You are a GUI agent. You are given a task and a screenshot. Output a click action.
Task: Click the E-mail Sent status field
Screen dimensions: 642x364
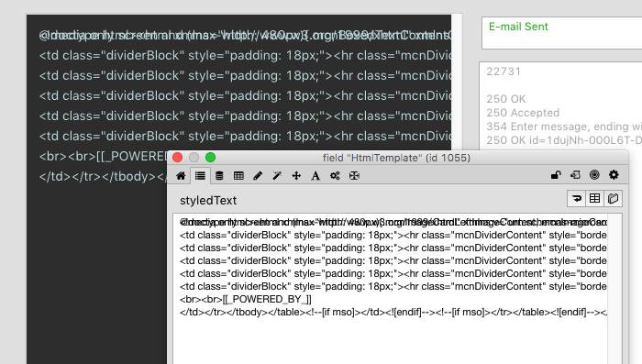click(561, 33)
